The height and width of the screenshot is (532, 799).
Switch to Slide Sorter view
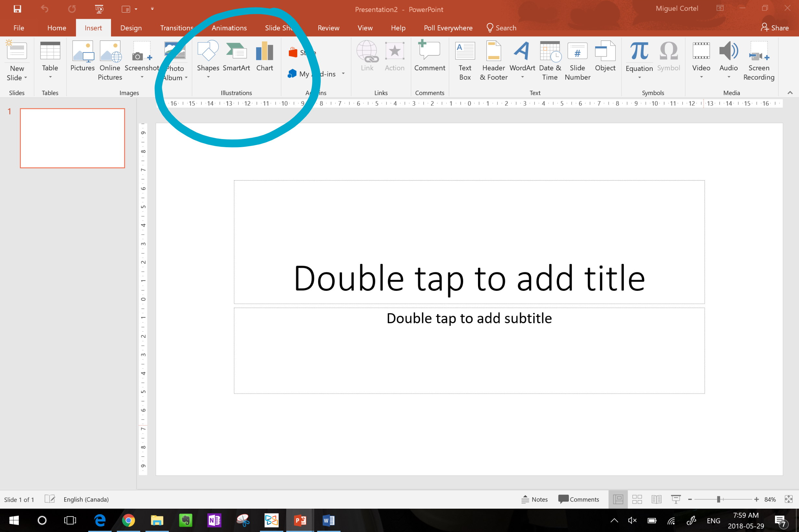(637, 500)
